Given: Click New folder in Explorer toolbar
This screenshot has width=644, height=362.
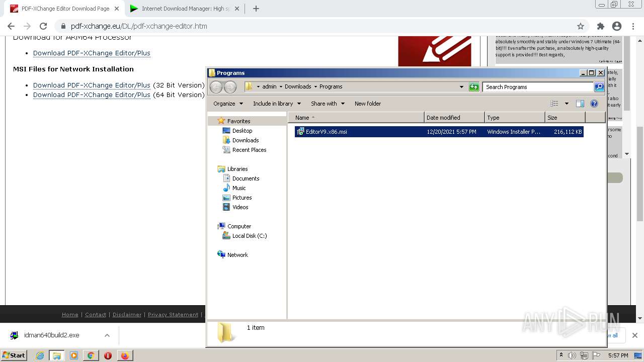Looking at the screenshot, I should 368,104.
